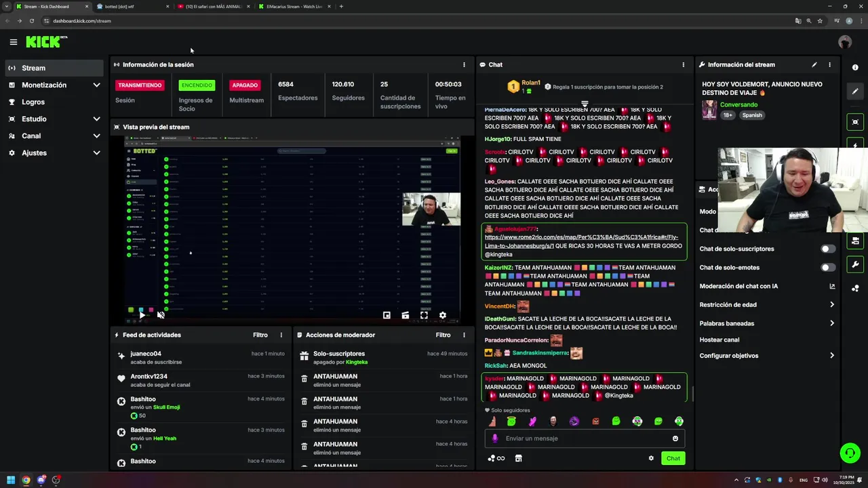Image resolution: width=868 pixels, height=488 pixels.
Task: Expand the Monetización sidebar section
Action: click(54, 85)
